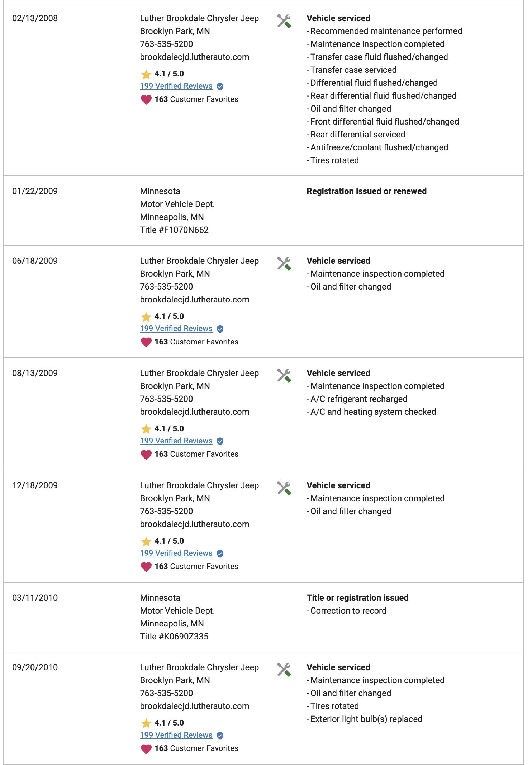
Task: Click Title #F1070N662 text
Action: click(x=174, y=230)
